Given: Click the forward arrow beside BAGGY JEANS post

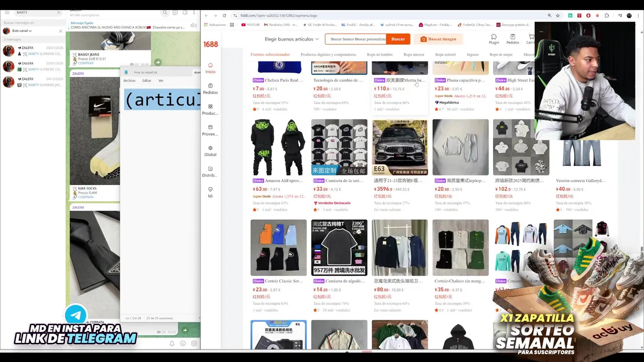Looking at the screenshot, I should click(x=157, y=62).
